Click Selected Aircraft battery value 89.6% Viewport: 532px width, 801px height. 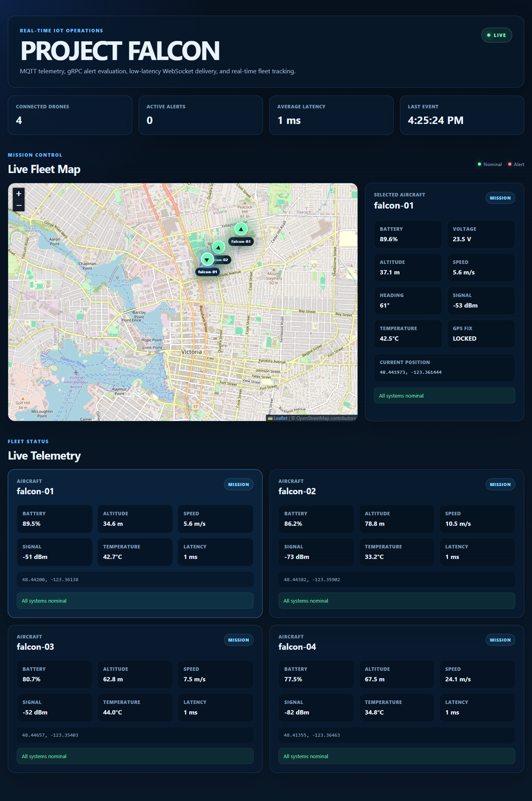click(389, 239)
